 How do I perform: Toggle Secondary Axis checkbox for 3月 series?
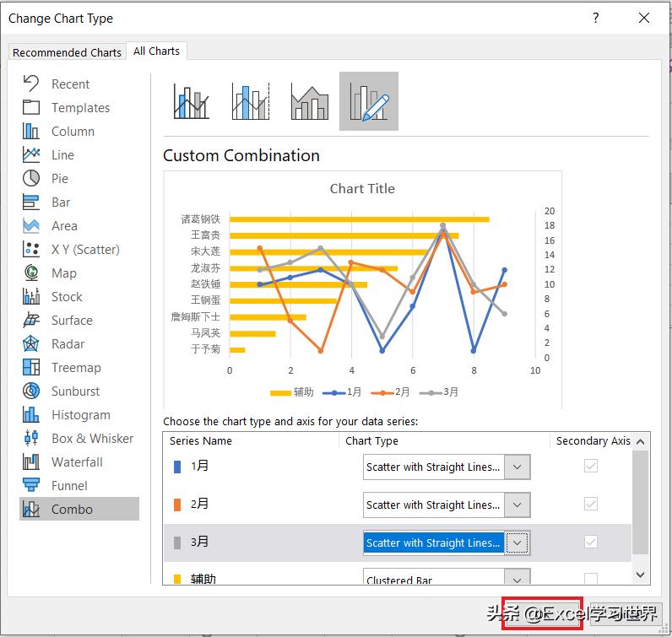coord(591,543)
